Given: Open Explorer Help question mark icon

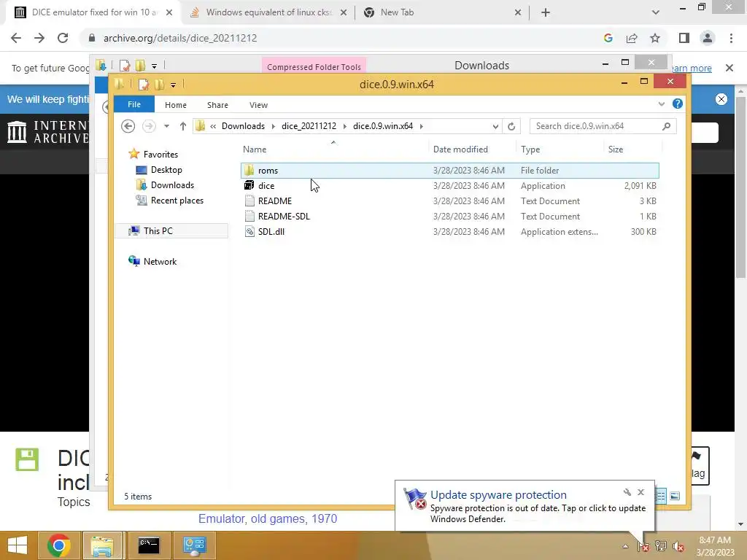Looking at the screenshot, I should coord(678,104).
